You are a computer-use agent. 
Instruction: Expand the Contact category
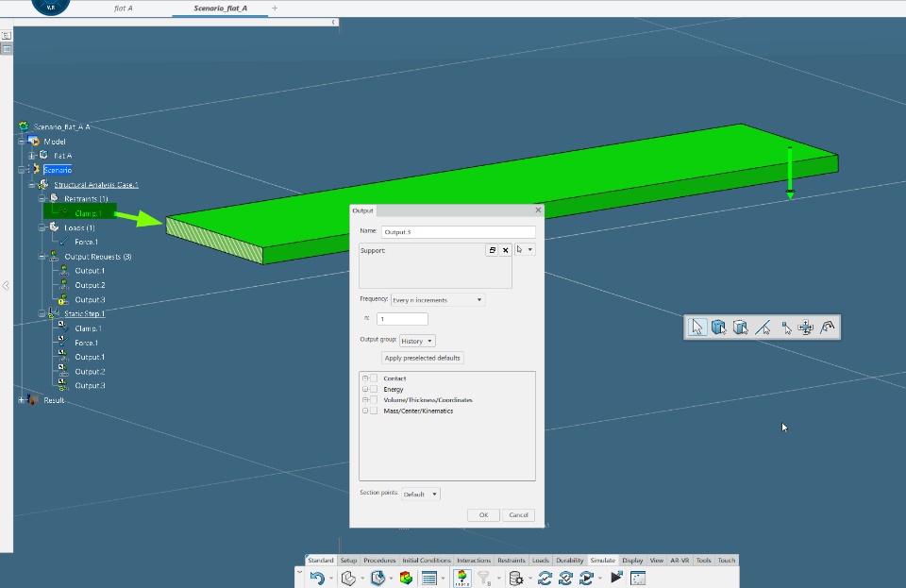[x=365, y=378]
